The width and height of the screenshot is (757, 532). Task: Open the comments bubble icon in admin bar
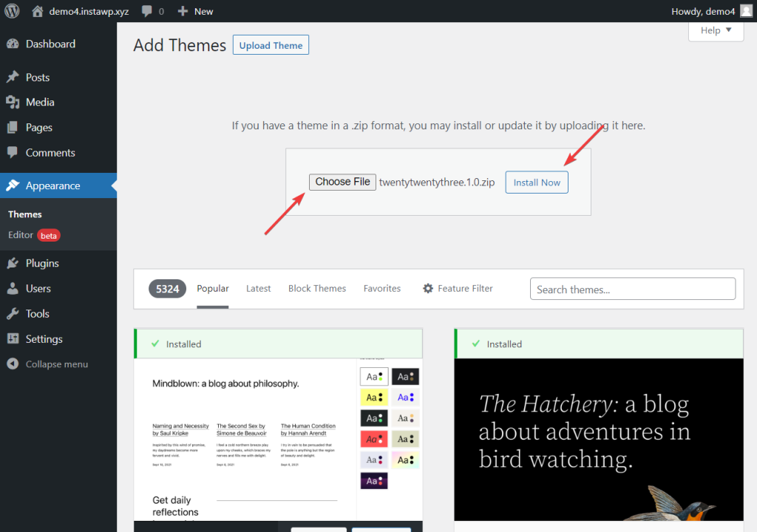tap(147, 11)
